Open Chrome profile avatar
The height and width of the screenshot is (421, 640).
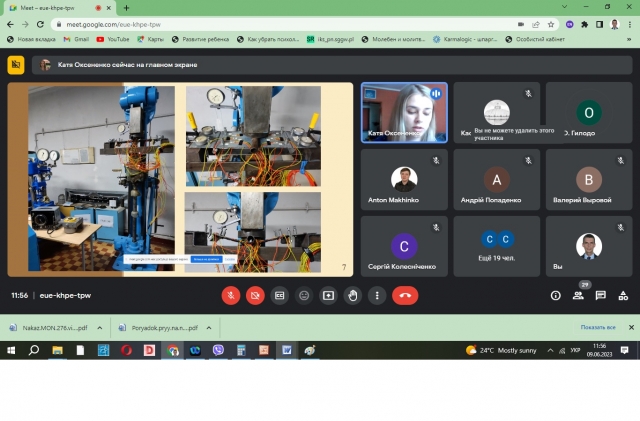point(615,25)
